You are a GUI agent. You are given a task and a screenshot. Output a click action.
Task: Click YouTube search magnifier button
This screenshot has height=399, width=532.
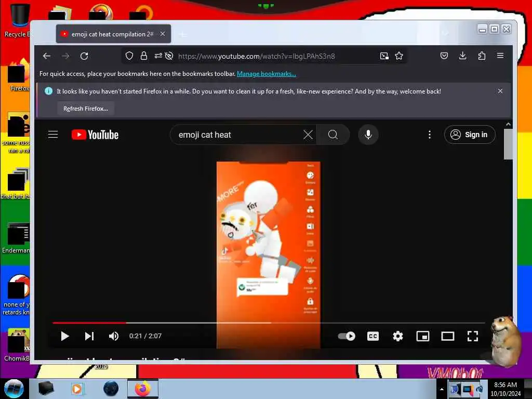333,135
